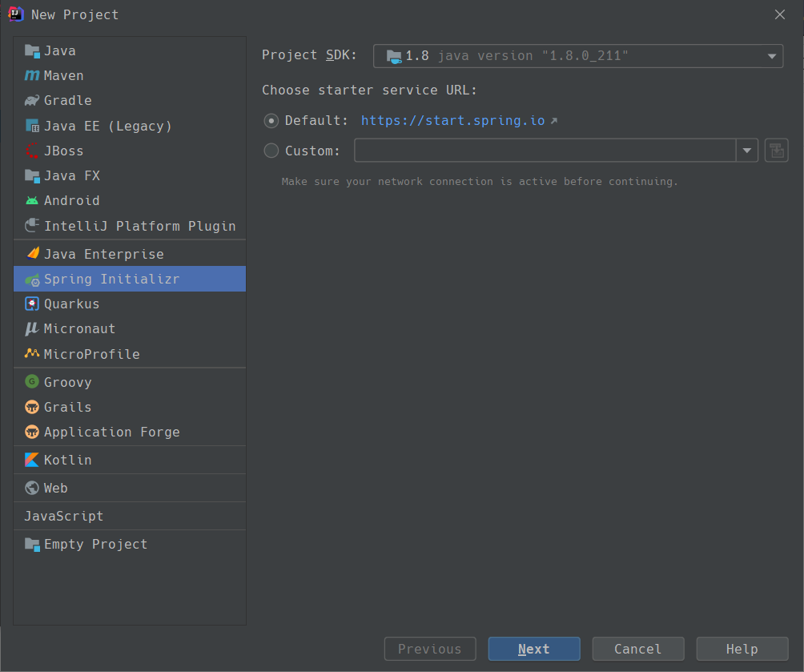
Task: Open the Help button
Action: (x=742, y=649)
